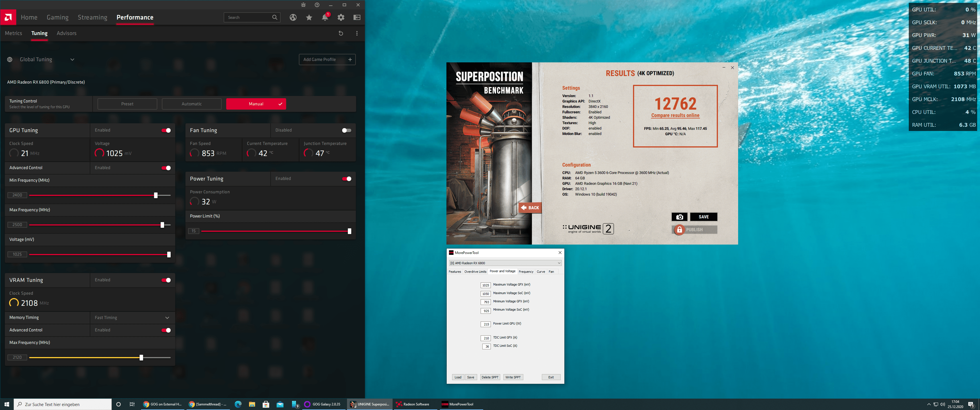Toggle Power Tuning enabled switch

tap(347, 179)
